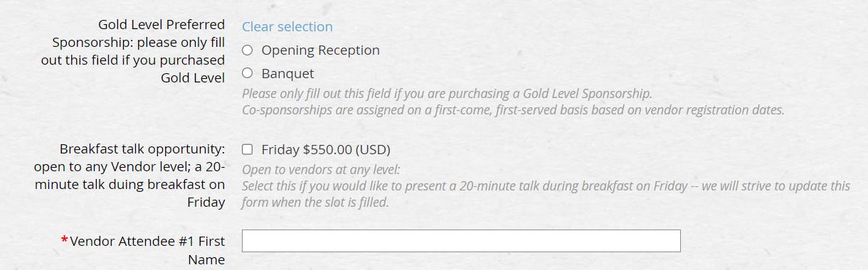This screenshot has height=270, width=868.
Task: Select the Opening Reception radio button
Action: (247, 50)
